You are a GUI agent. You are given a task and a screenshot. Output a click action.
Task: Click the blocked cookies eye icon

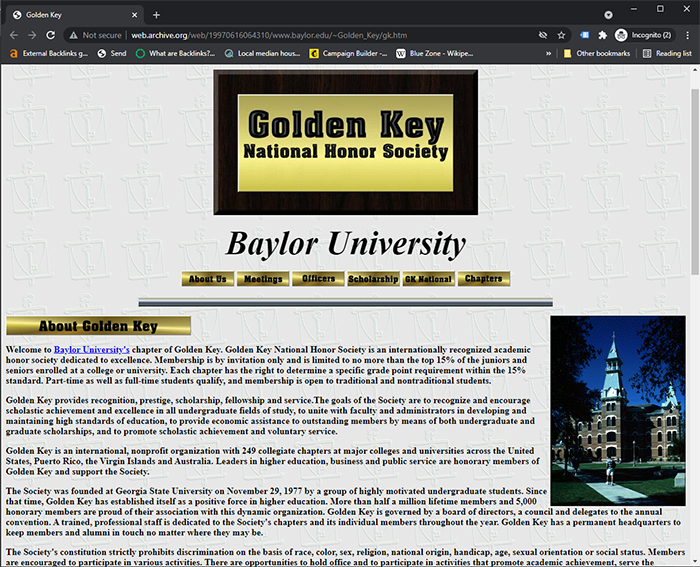click(543, 35)
